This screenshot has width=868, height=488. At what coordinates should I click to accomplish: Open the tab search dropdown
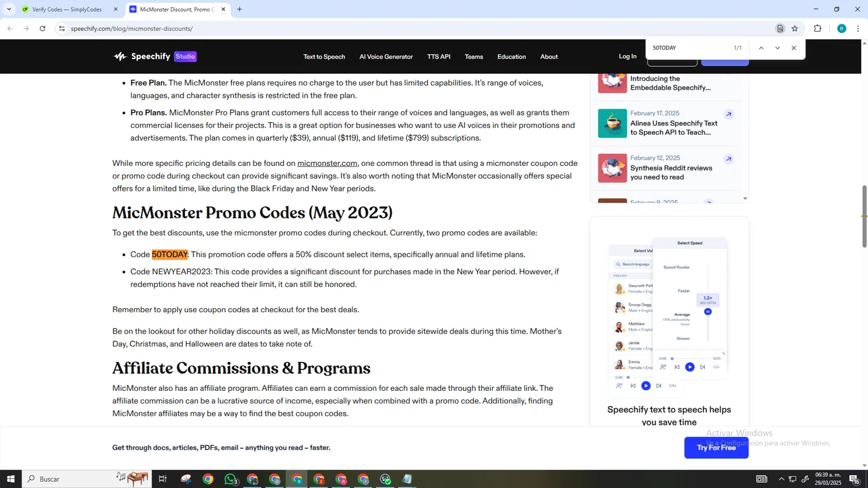tap(9, 9)
